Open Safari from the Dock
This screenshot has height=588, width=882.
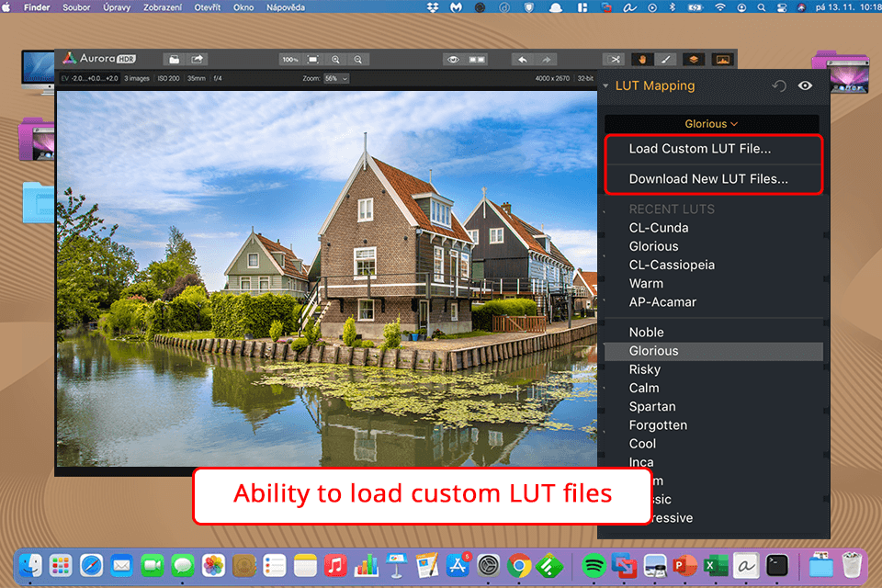pos(91,566)
